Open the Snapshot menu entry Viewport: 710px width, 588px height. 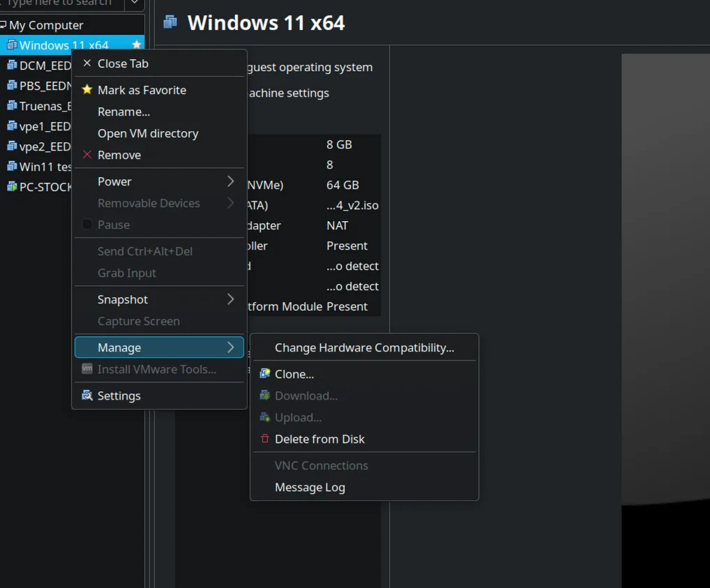[x=160, y=299]
